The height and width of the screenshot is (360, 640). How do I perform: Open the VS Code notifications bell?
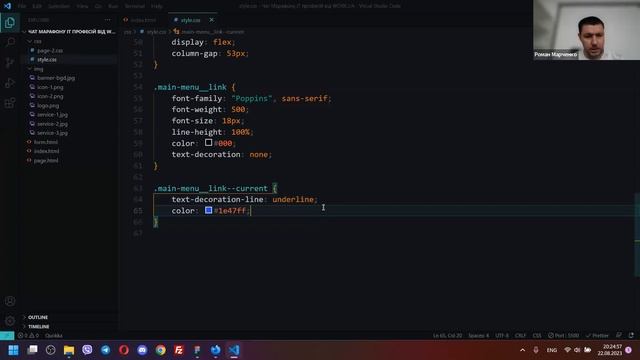pos(631,336)
